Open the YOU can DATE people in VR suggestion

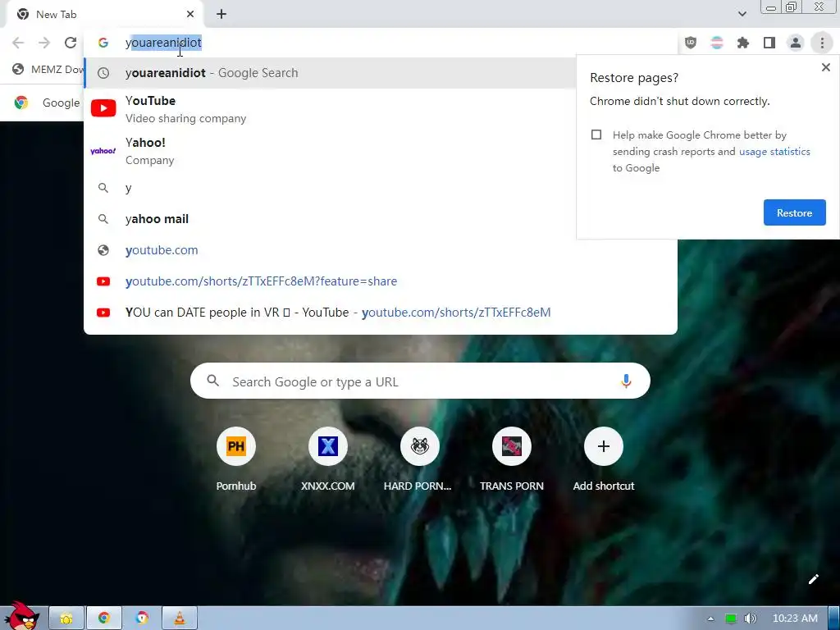click(381, 313)
